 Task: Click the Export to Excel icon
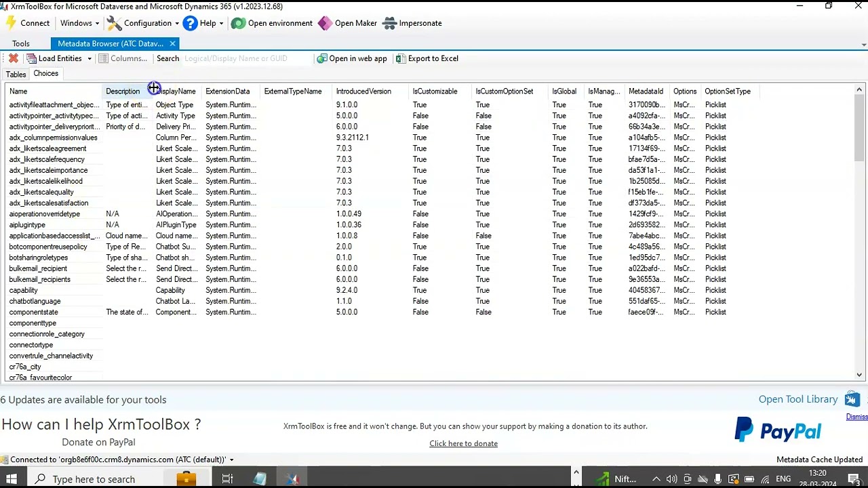click(401, 58)
